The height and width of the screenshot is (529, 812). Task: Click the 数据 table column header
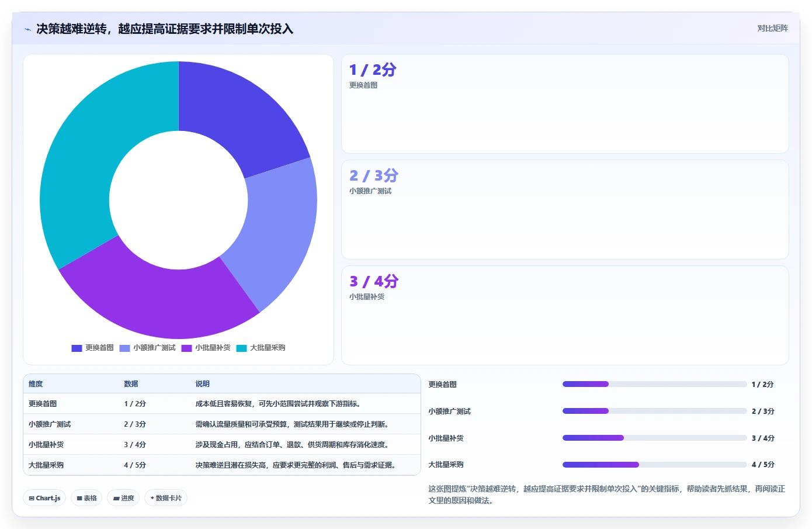click(x=131, y=384)
